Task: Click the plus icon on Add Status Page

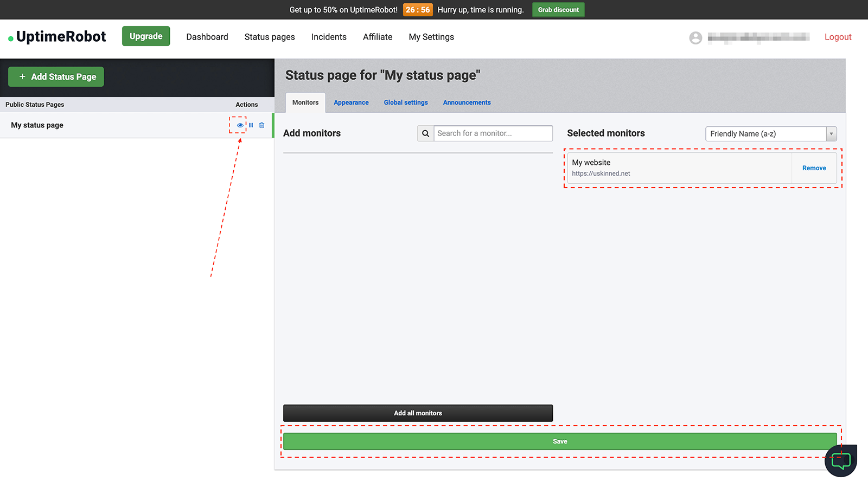Action: (22, 76)
